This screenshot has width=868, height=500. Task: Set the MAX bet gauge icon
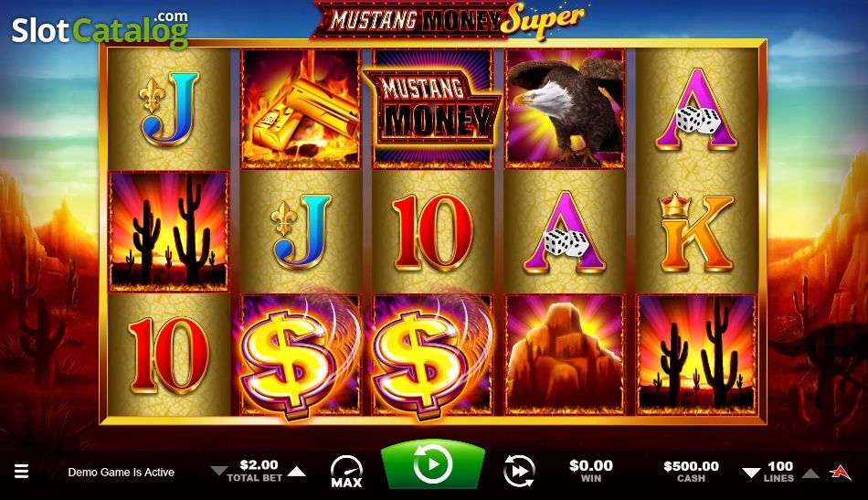coord(346,472)
